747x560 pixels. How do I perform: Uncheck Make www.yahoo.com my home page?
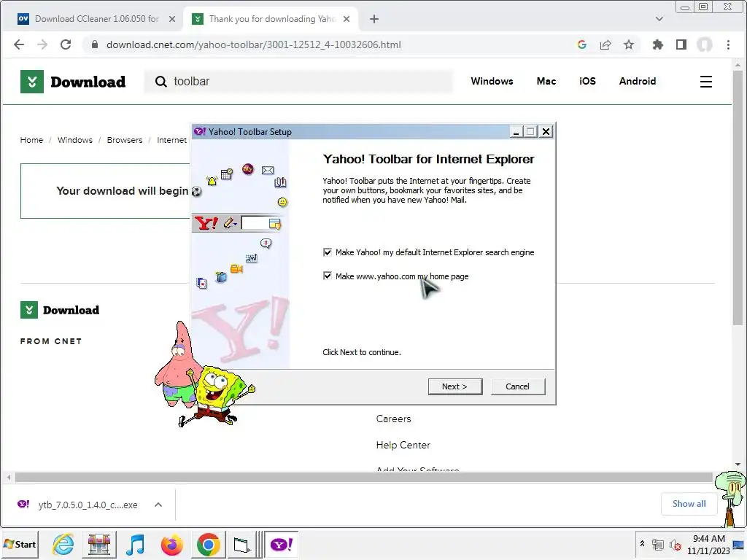point(328,276)
